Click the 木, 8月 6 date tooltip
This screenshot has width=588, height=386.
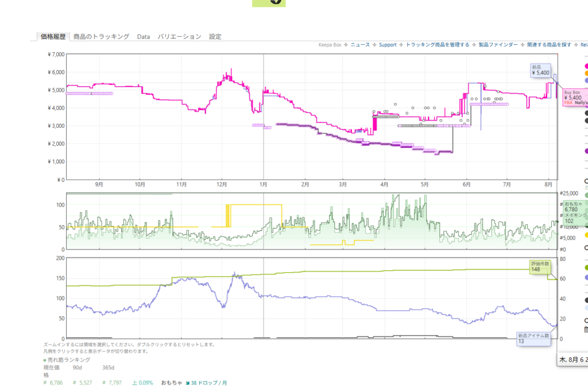pyautogui.click(x=572, y=360)
